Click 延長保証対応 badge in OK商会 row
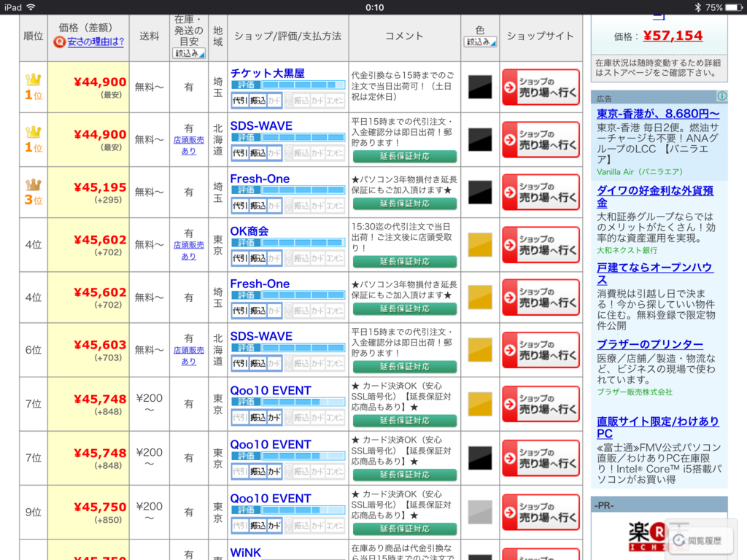The width and height of the screenshot is (747, 560). (x=404, y=262)
